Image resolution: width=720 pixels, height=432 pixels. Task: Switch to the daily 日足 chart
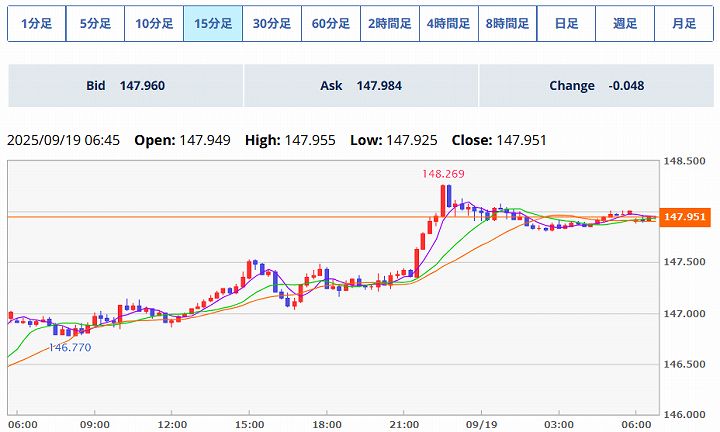pos(566,23)
